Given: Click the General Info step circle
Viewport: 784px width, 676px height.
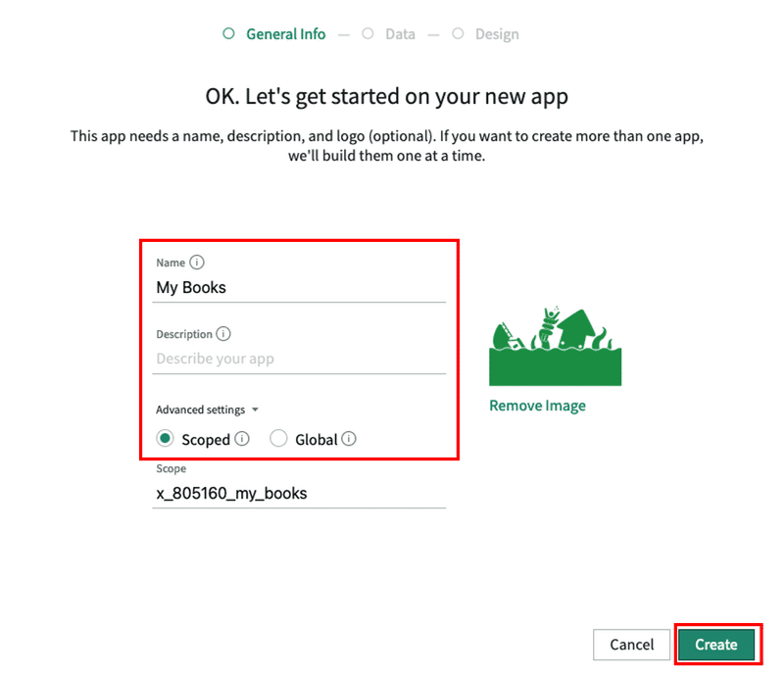Looking at the screenshot, I should [x=228, y=33].
